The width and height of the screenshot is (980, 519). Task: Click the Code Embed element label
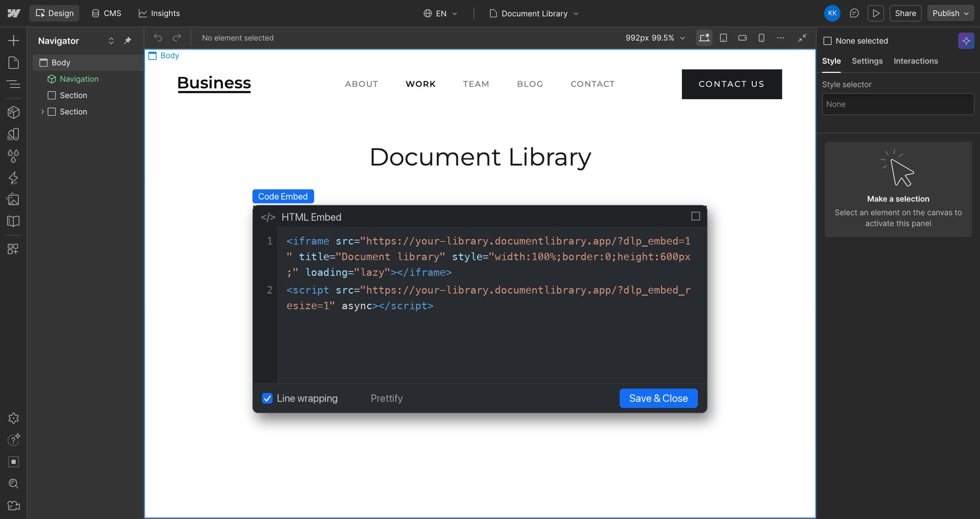pyautogui.click(x=283, y=196)
